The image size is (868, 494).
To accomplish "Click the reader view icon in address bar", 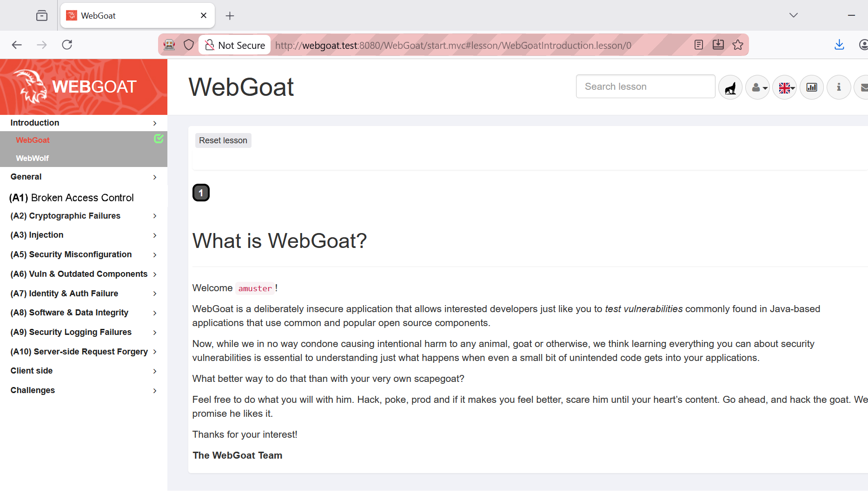I will click(x=698, y=45).
